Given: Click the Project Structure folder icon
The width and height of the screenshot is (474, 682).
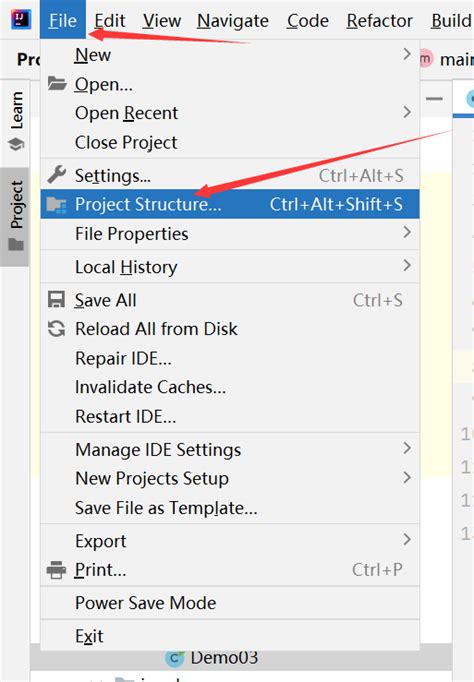Looking at the screenshot, I should [x=57, y=204].
